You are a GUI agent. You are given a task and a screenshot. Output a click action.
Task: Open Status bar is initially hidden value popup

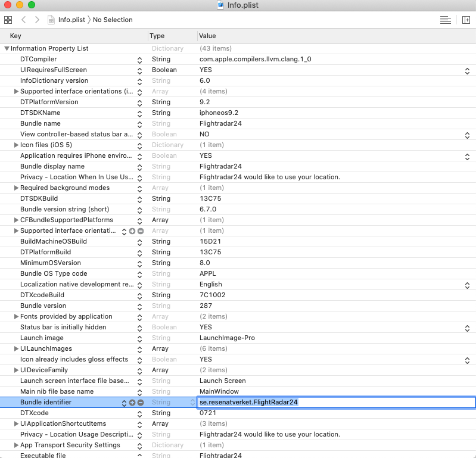click(x=467, y=328)
